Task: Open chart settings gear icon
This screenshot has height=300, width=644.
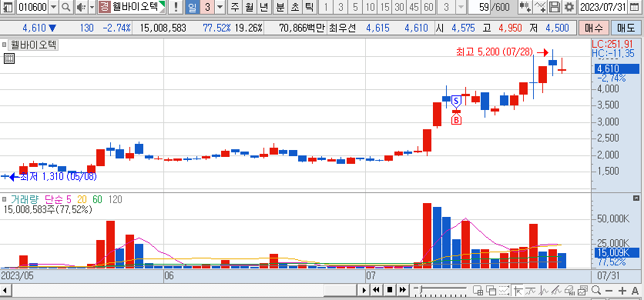Action: (569, 7)
